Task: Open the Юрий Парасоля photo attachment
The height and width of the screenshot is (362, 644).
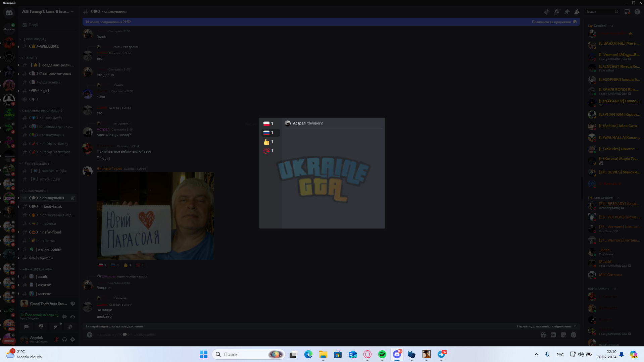Action: tap(155, 216)
